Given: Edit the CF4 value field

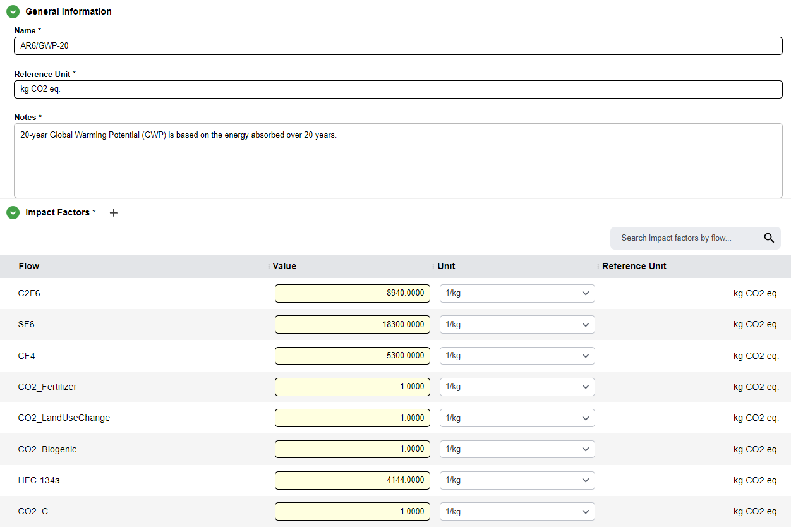Looking at the screenshot, I should [x=353, y=356].
